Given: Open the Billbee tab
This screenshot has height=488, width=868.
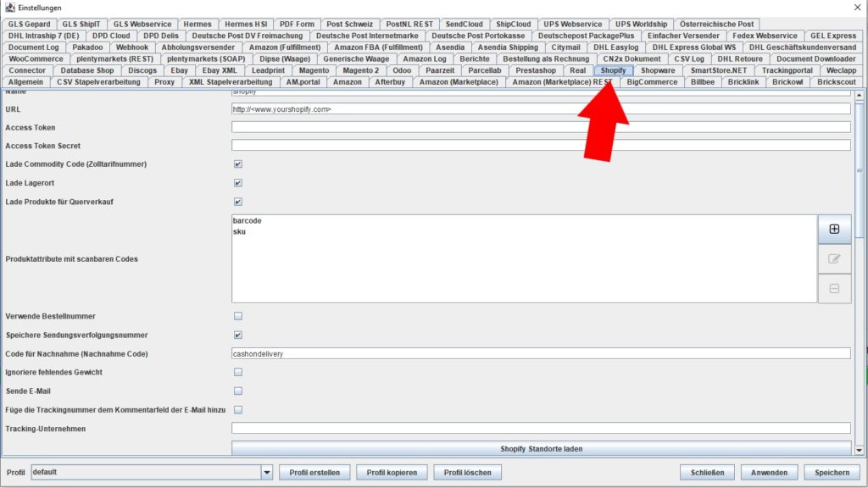Looking at the screenshot, I should coord(703,82).
